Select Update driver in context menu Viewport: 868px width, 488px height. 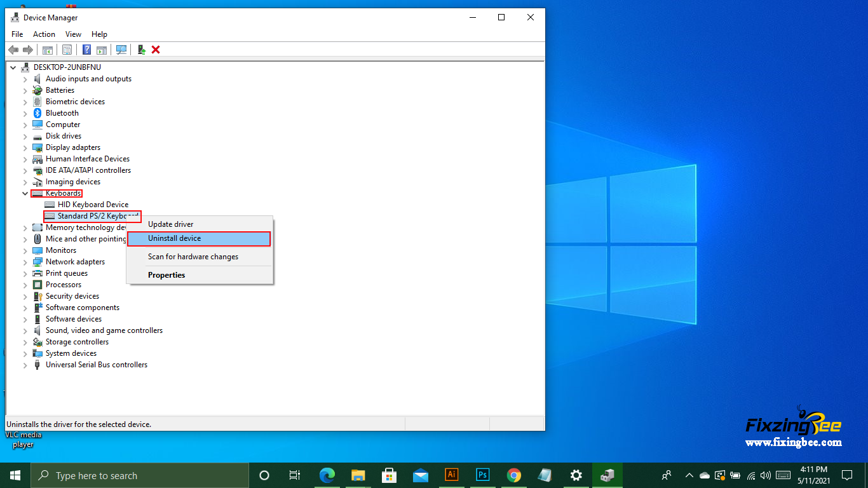[170, 224]
